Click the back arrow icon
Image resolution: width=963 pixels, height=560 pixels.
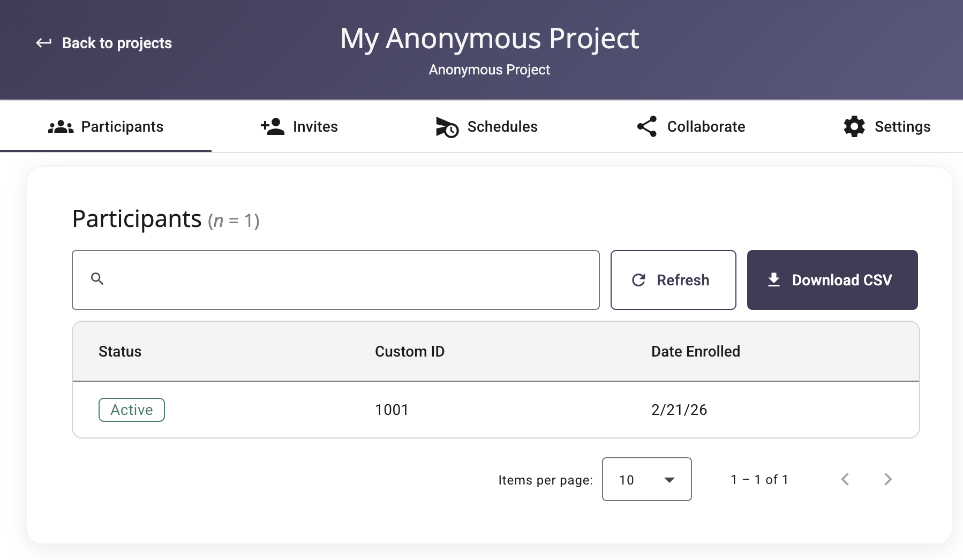(x=43, y=43)
